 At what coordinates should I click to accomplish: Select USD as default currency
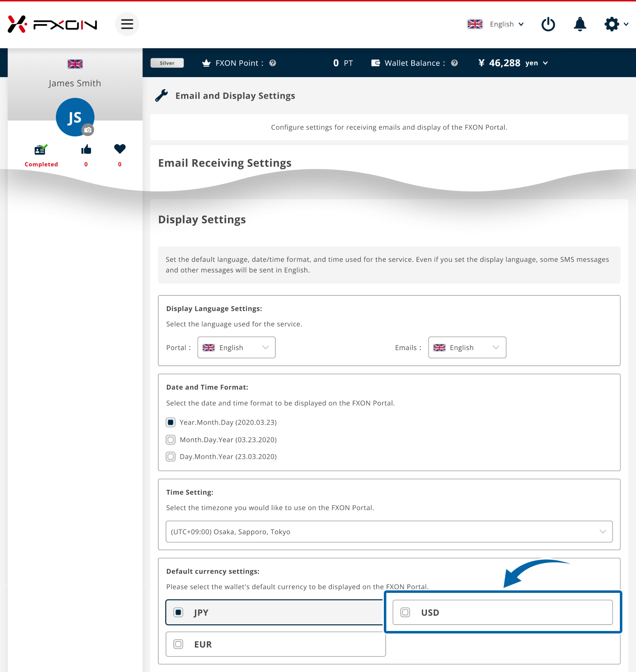(x=503, y=612)
